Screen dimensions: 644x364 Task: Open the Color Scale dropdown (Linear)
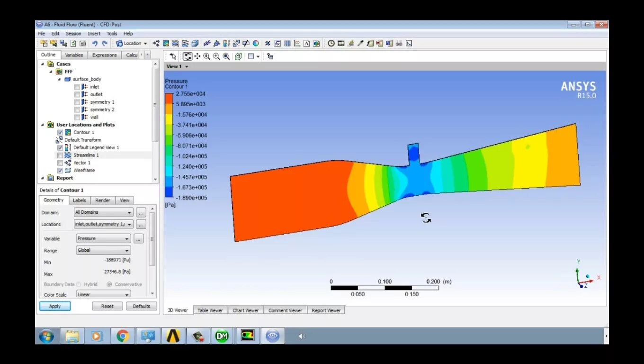(x=104, y=294)
